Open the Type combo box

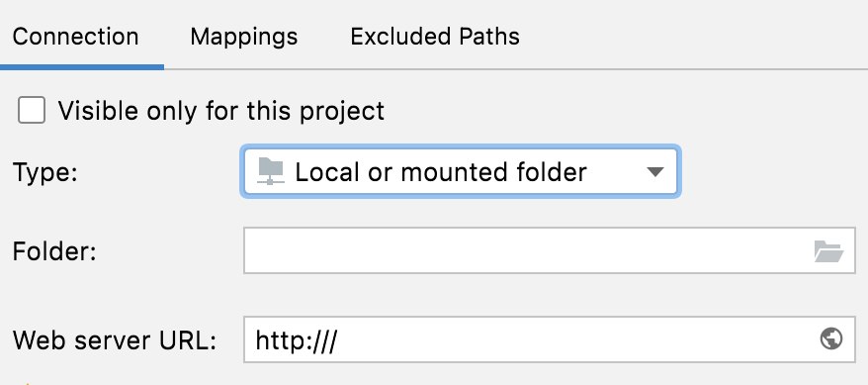[x=461, y=171]
